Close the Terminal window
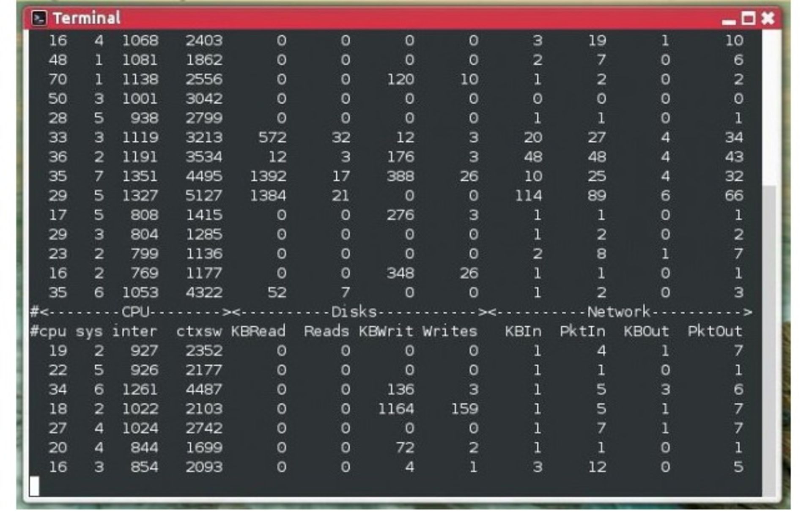812x512 pixels. [768, 18]
